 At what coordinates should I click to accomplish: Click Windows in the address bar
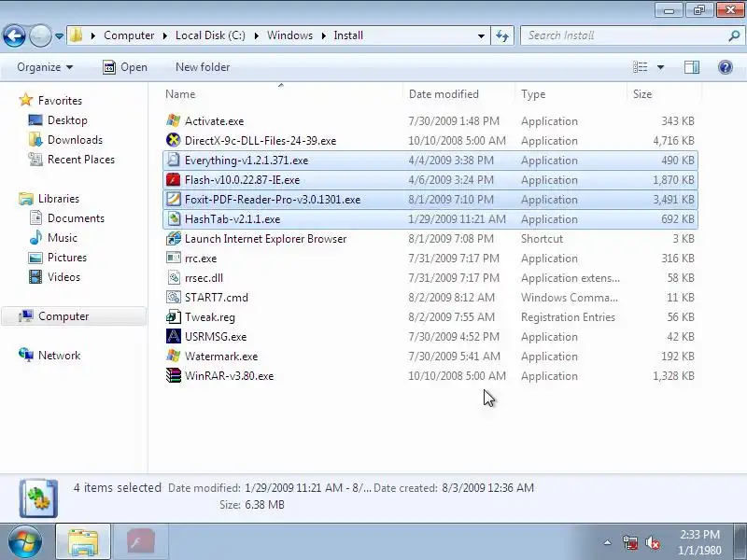289,35
